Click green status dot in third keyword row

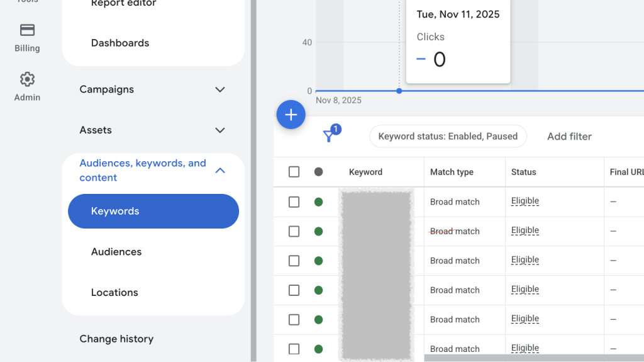tap(318, 261)
